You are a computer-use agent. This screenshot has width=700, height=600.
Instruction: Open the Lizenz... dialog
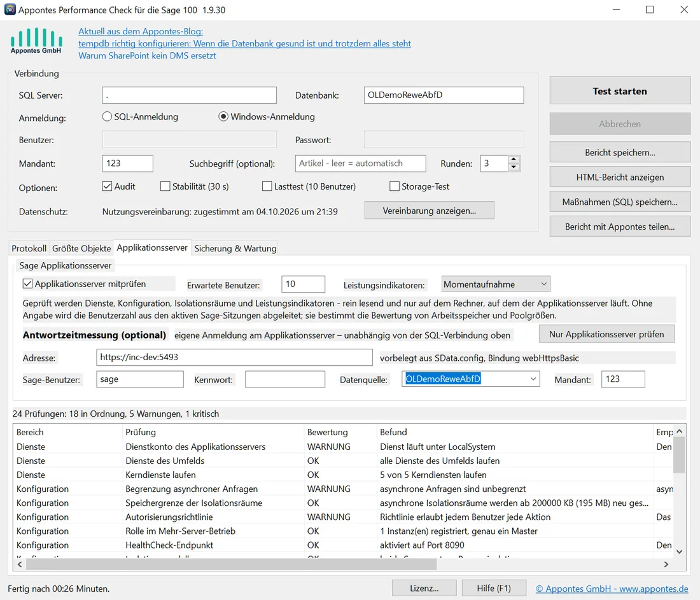424,589
